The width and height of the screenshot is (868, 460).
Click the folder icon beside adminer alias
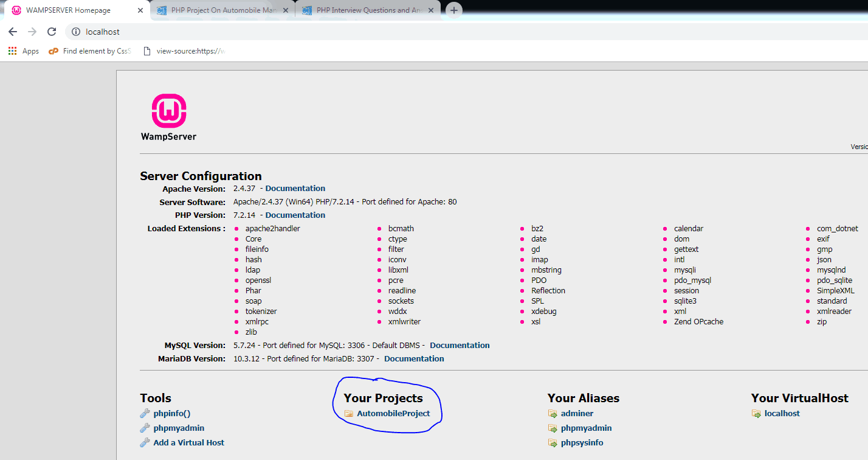pos(553,414)
